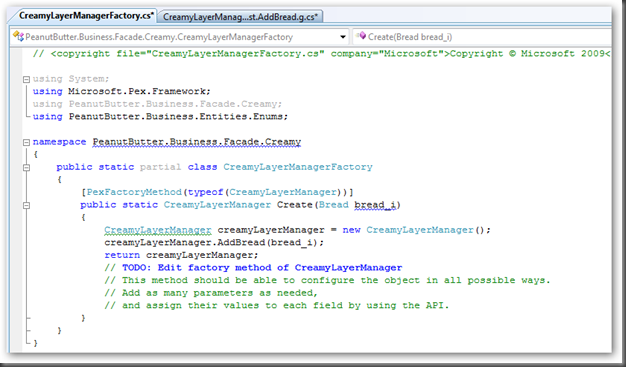Screen dimensions: 626x367
Task: Click the method icon beside Create(Bread bread_i)
Action: tap(361, 36)
